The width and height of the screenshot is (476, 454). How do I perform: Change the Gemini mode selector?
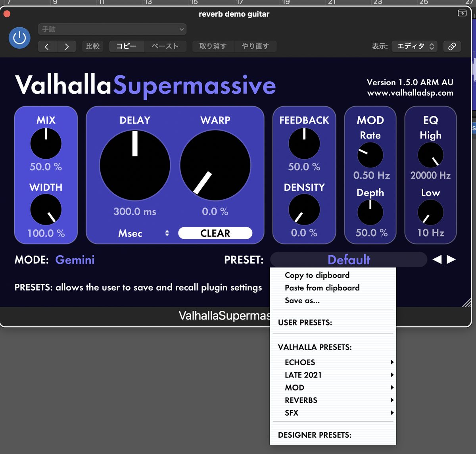click(75, 260)
